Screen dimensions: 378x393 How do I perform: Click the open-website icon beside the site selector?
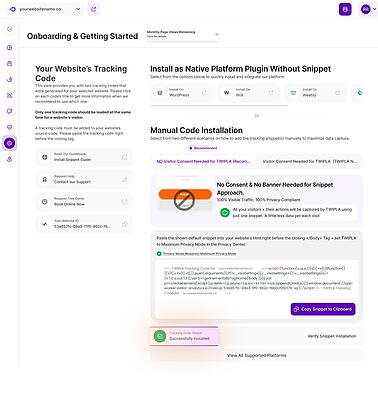(94, 9)
